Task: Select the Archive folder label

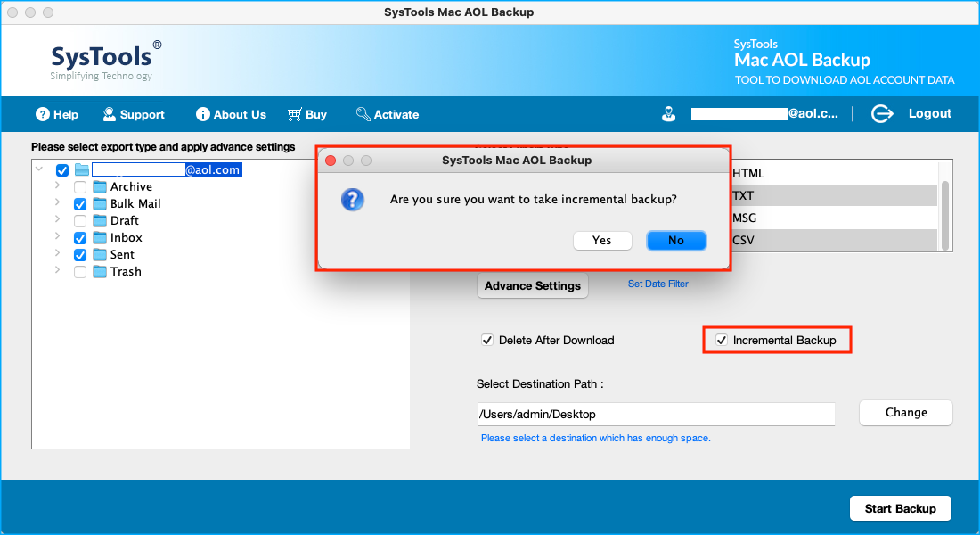Action: click(x=131, y=186)
